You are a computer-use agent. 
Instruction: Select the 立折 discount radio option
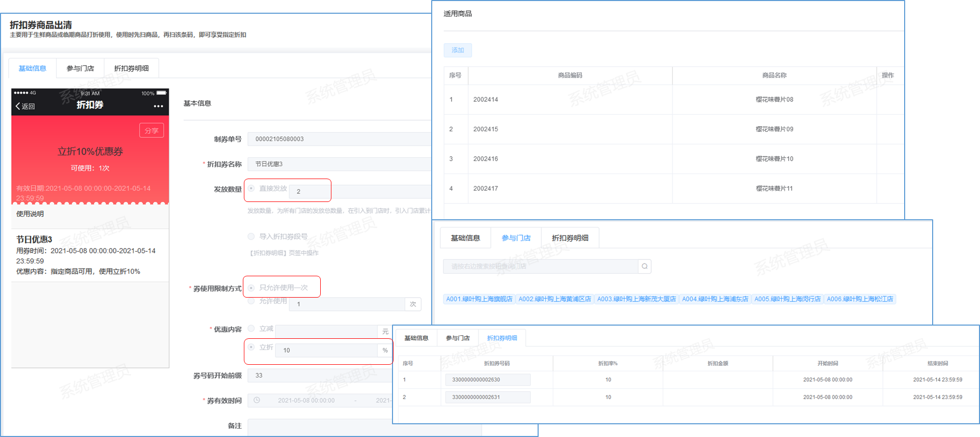[251, 347]
